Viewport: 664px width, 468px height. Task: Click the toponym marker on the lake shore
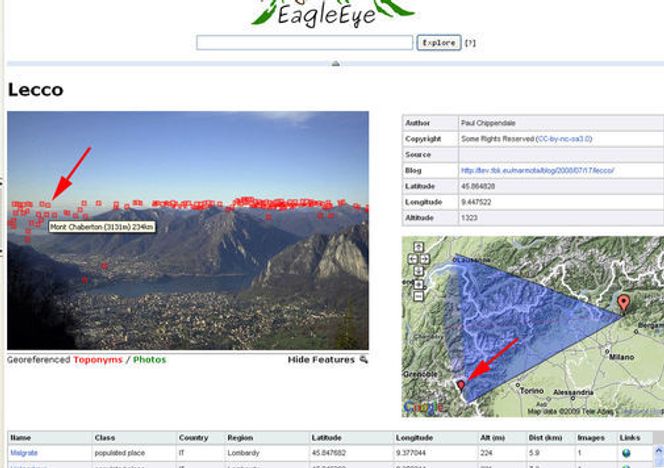point(85,280)
